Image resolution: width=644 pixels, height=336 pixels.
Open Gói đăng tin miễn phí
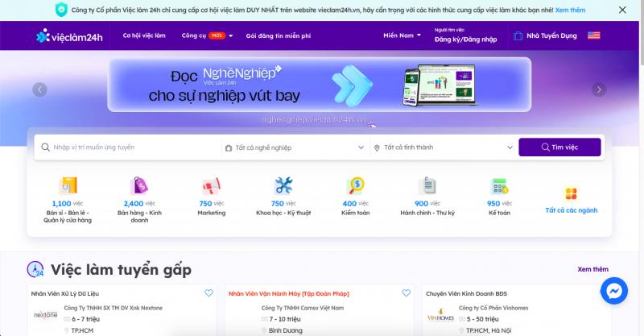279,36
